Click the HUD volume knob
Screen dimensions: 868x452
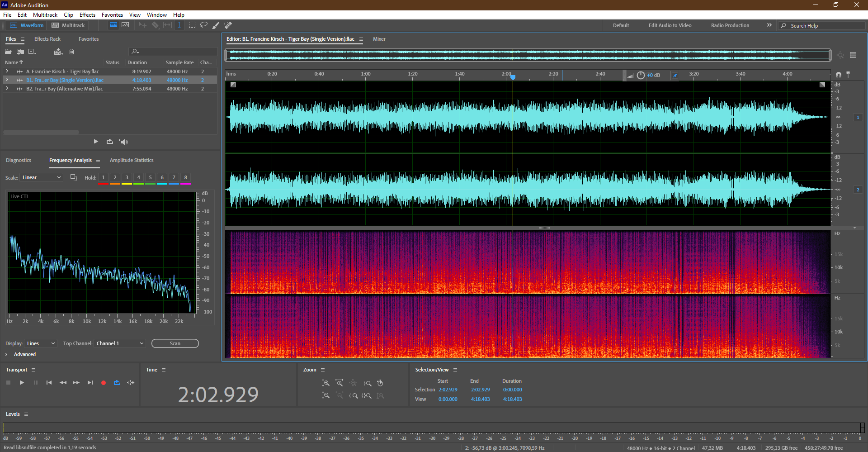[641, 75]
